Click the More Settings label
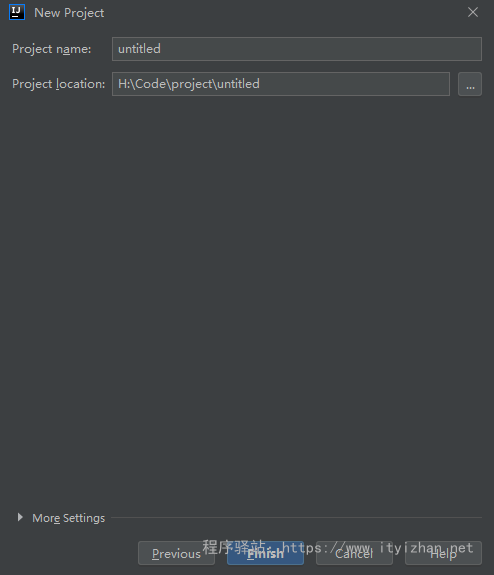 (x=69, y=518)
